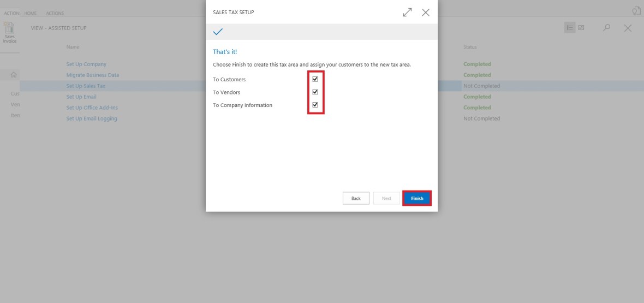The height and width of the screenshot is (303, 644).
Task: Switch to tile view layout icon
Action: [581, 28]
